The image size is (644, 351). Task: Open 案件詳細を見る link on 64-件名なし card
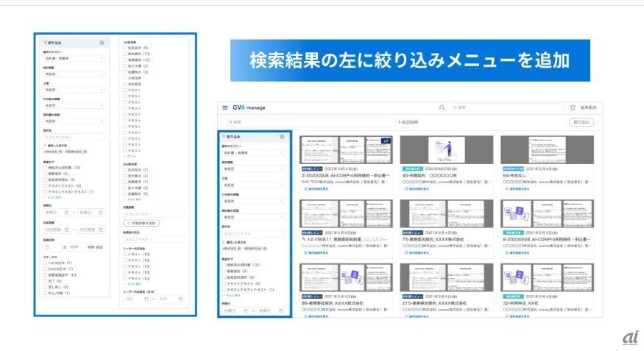pyautogui.click(x=517, y=189)
